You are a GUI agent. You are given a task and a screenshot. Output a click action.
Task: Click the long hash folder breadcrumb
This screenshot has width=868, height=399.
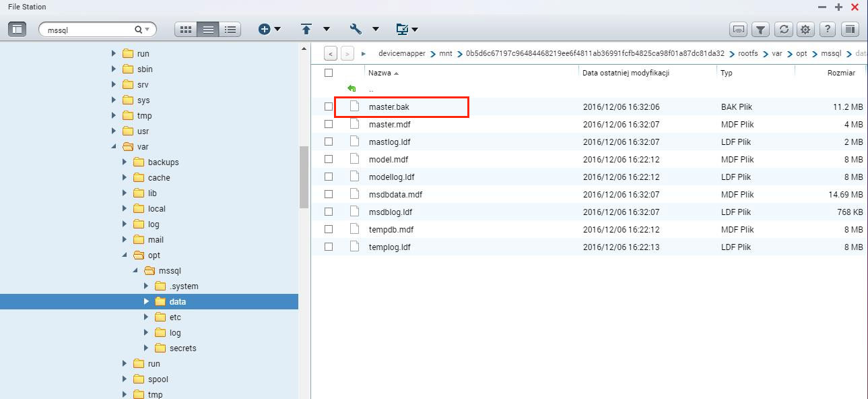(595, 53)
